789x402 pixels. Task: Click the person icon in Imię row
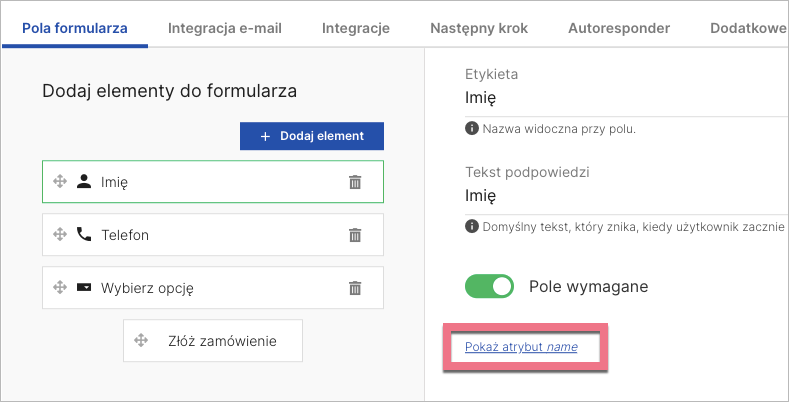[84, 181]
